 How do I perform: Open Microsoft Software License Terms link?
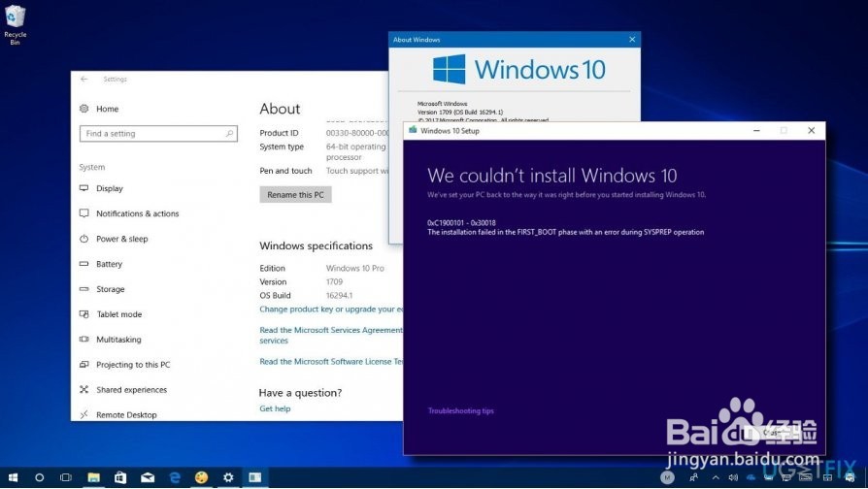[x=331, y=362]
